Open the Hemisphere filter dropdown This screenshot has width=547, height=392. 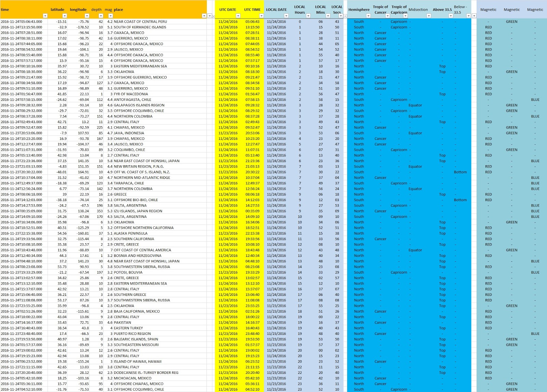point(368,16)
